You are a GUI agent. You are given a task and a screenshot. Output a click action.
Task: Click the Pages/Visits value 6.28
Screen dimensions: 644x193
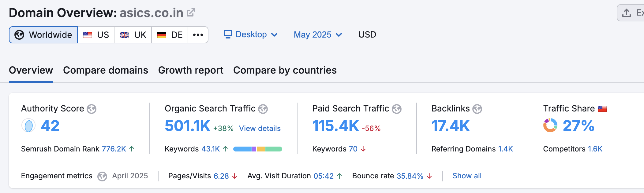pos(221,176)
